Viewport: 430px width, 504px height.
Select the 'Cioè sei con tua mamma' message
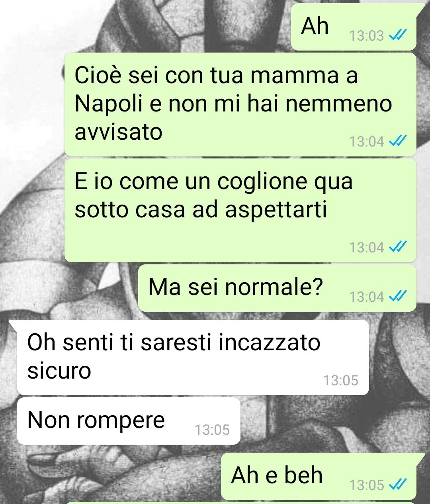pyautogui.click(x=240, y=104)
